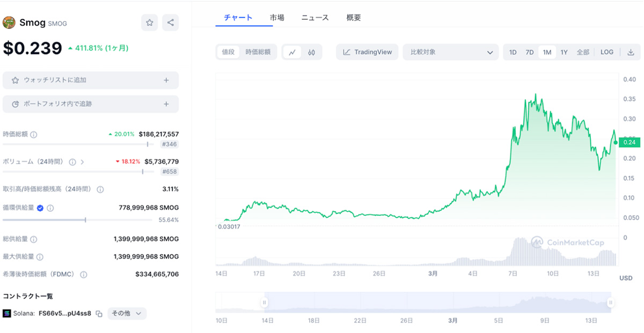Open the 比較対象 compare dropdown
The height and width of the screenshot is (333, 644).
451,52
